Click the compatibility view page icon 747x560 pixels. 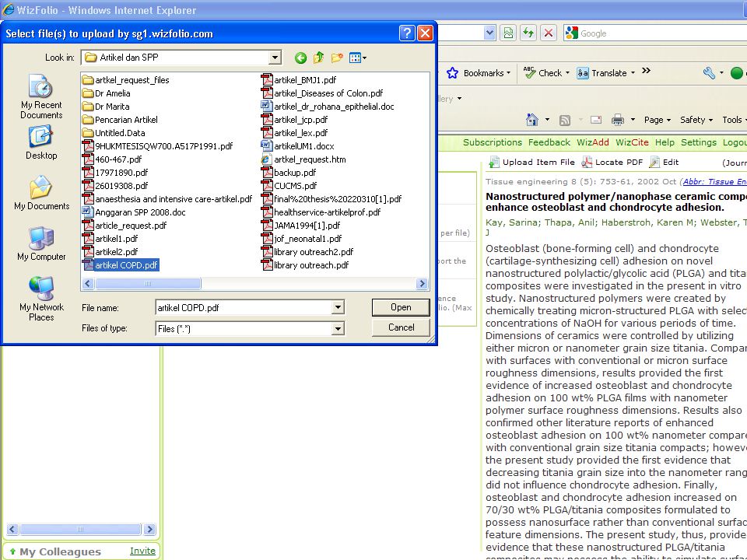[508, 33]
